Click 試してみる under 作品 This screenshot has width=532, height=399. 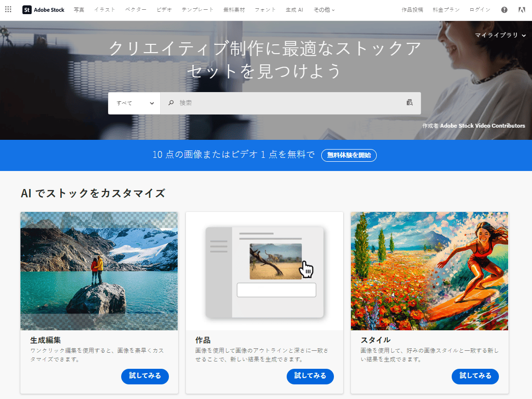point(310,376)
